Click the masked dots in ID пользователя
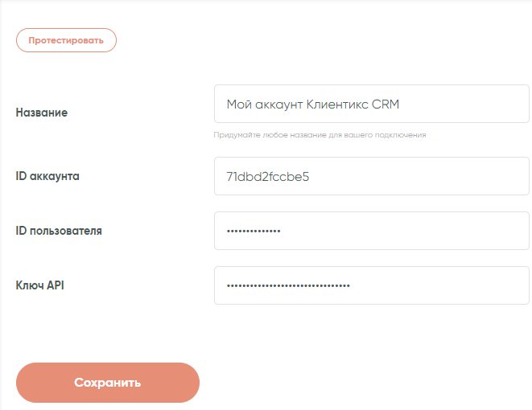Viewport: 532px width, 410px height. pos(254,232)
